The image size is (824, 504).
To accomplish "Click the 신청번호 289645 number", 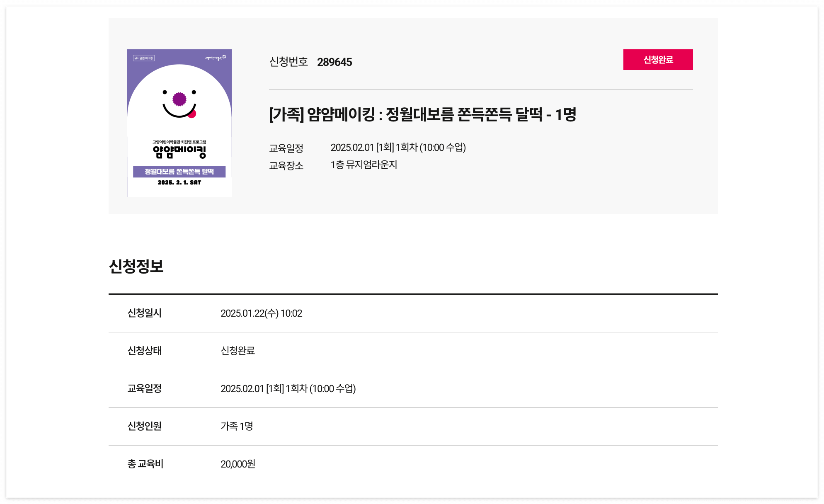I will pyautogui.click(x=334, y=62).
